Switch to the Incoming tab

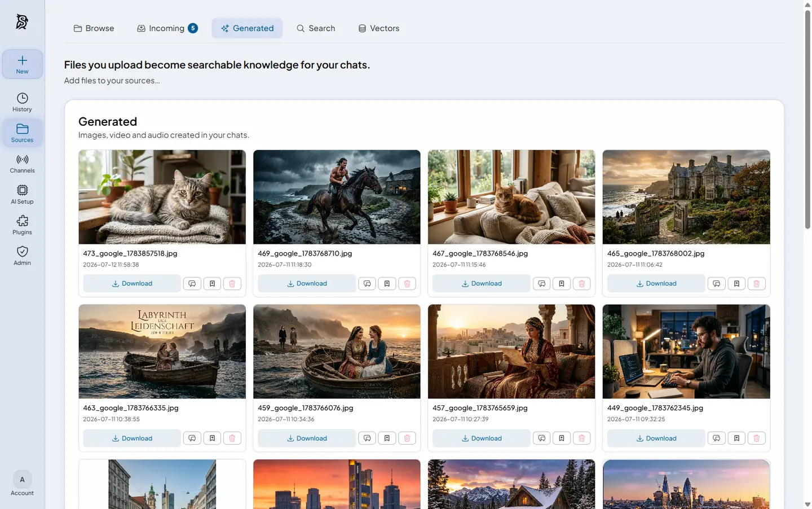click(167, 28)
